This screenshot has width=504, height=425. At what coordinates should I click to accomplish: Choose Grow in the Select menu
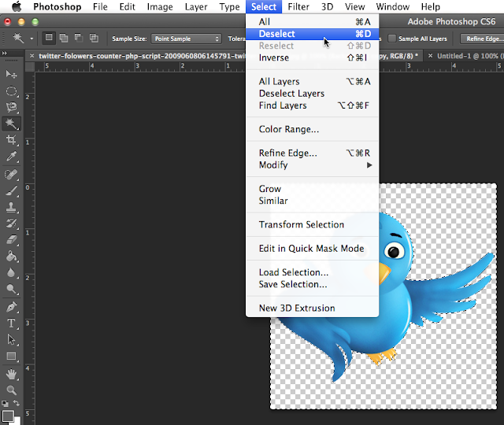(x=313, y=189)
